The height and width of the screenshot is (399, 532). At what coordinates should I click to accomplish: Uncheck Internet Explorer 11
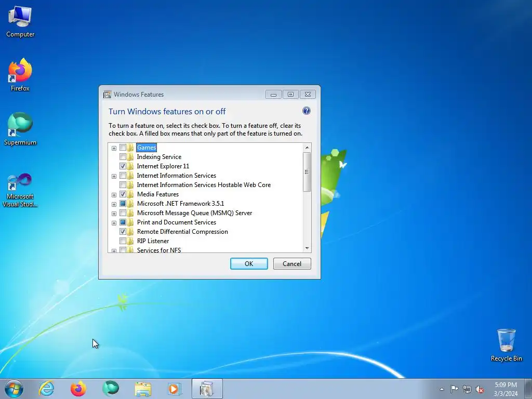[x=123, y=166]
